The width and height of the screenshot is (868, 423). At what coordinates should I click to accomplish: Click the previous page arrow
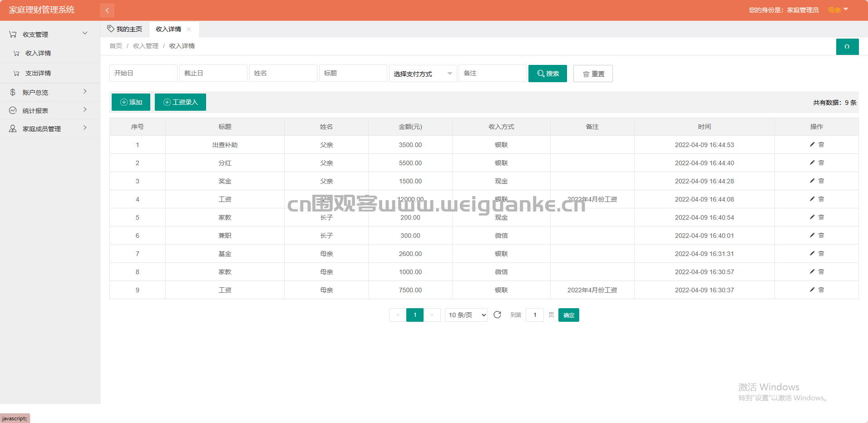(x=398, y=315)
